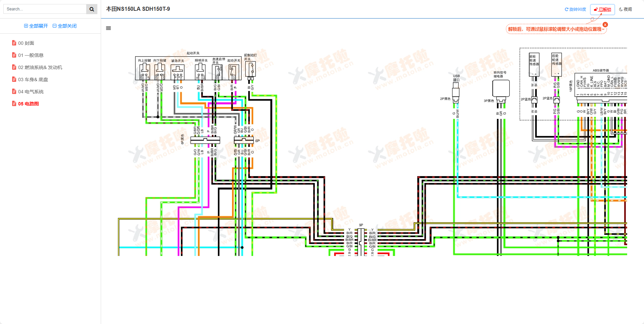The image size is (644, 324).
Task: Click the document icon beside 00 封面
Action: tap(14, 43)
